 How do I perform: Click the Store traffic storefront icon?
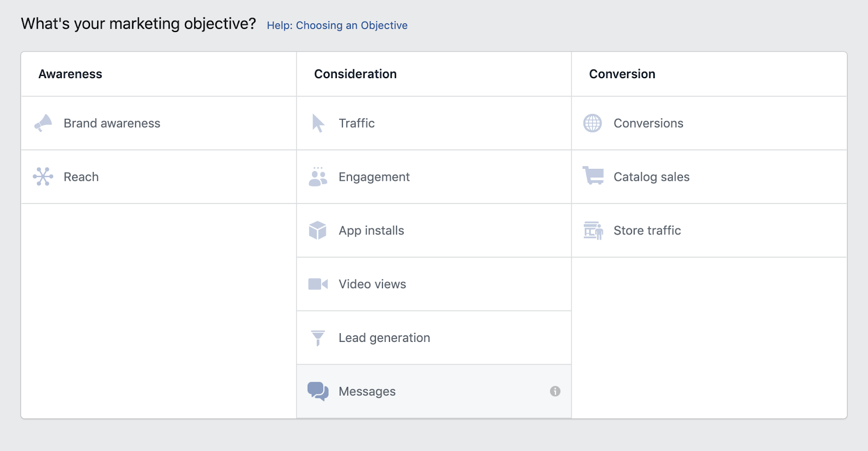click(593, 230)
